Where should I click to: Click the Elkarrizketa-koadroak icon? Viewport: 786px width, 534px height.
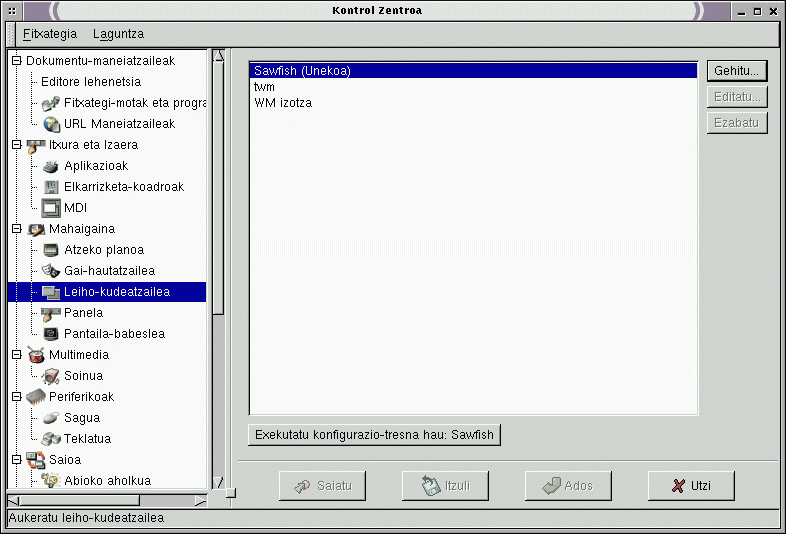(51, 187)
